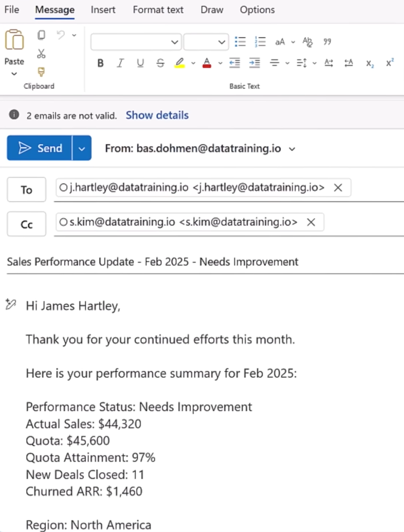Remove s.kim recipient from Cc
Image resolution: width=404 pixels, height=532 pixels.
tap(311, 222)
